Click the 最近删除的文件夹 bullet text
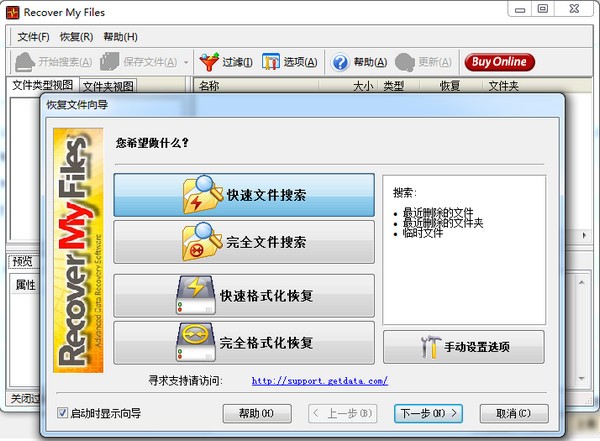The height and width of the screenshot is (441, 600). tap(443, 223)
